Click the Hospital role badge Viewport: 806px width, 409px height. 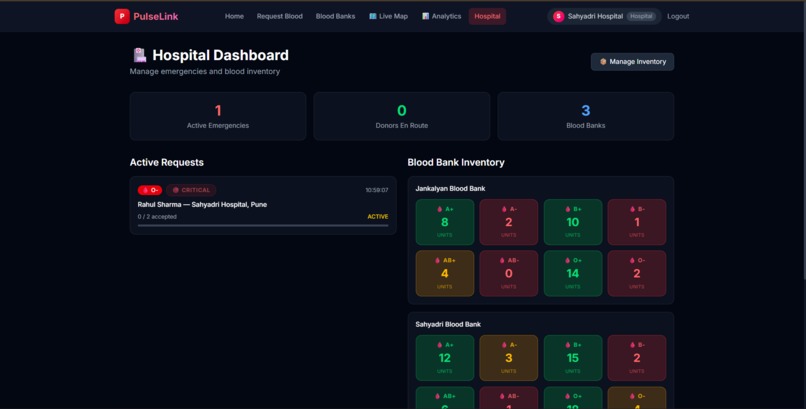click(x=641, y=16)
